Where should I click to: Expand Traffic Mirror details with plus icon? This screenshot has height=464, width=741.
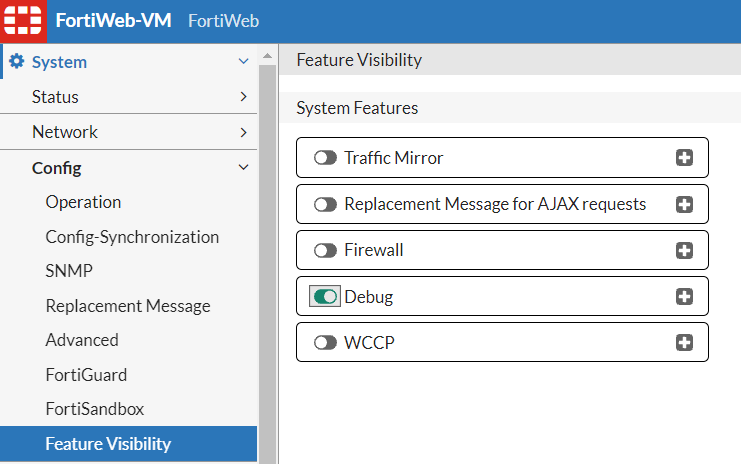684,158
